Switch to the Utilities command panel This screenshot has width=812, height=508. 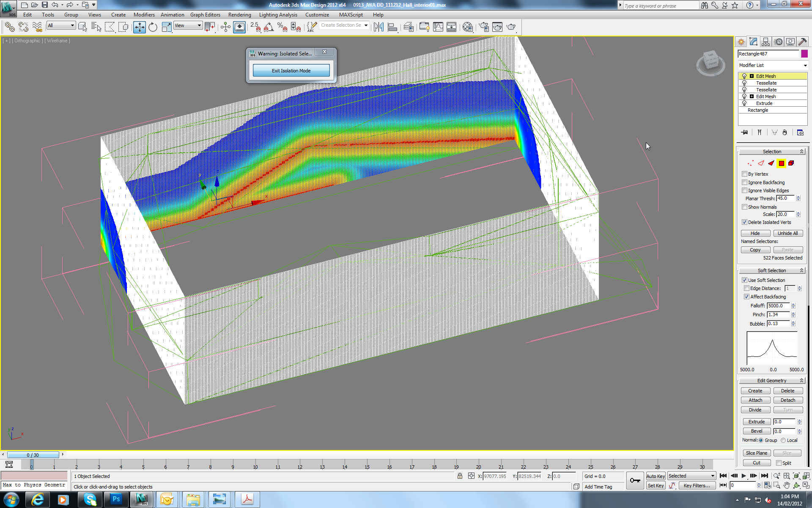click(802, 41)
